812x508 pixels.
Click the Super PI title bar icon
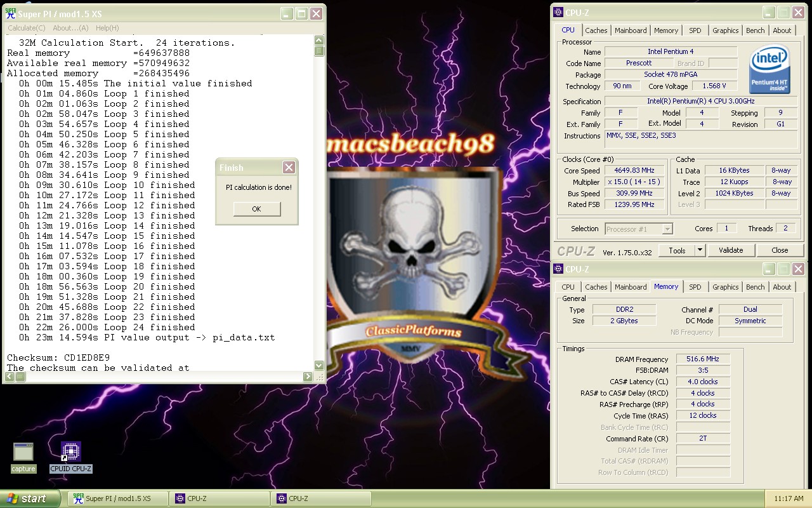tap(10, 13)
